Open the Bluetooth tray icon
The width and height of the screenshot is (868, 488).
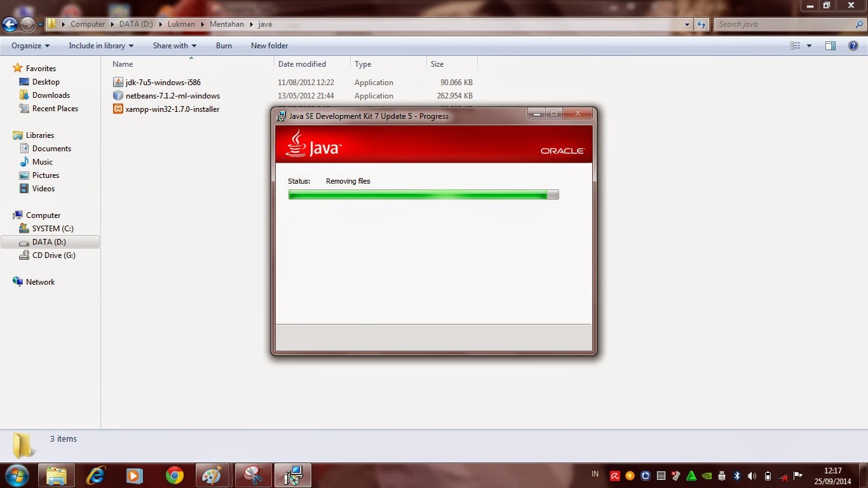point(737,476)
